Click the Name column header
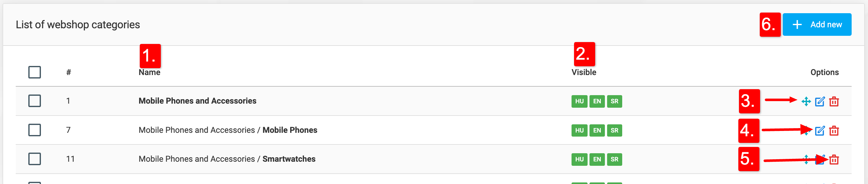The image size is (868, 184). point(149,72)
